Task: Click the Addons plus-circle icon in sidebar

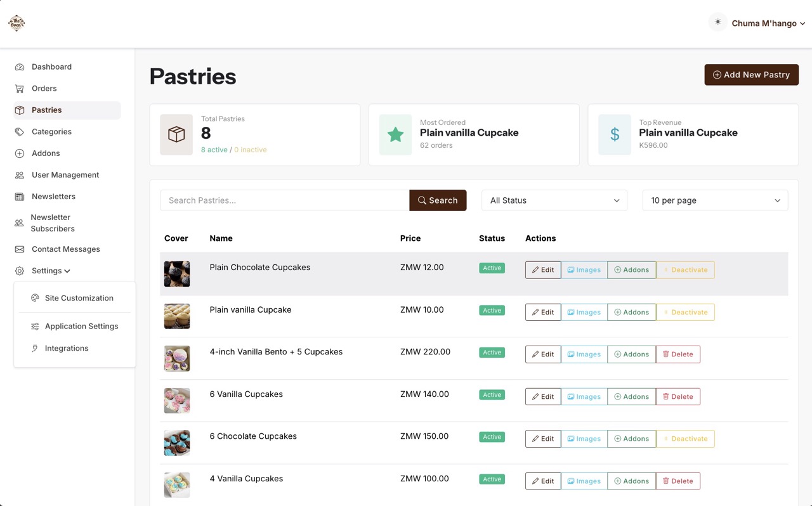Action: pyautogui.click(x=20, y=153)
